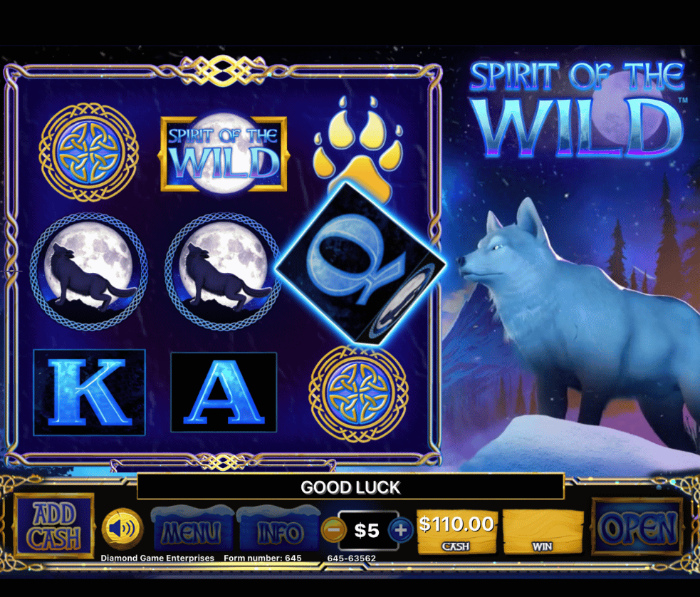Screen dimensions: 700x597
Task: Select the spinning Q diamond tile
Action: [x=360, y=264]
